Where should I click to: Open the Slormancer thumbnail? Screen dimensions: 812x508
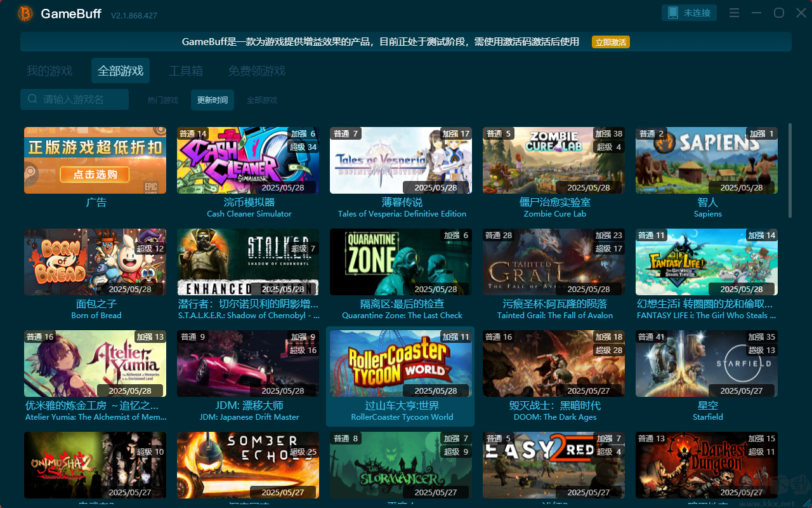(401, 465)
